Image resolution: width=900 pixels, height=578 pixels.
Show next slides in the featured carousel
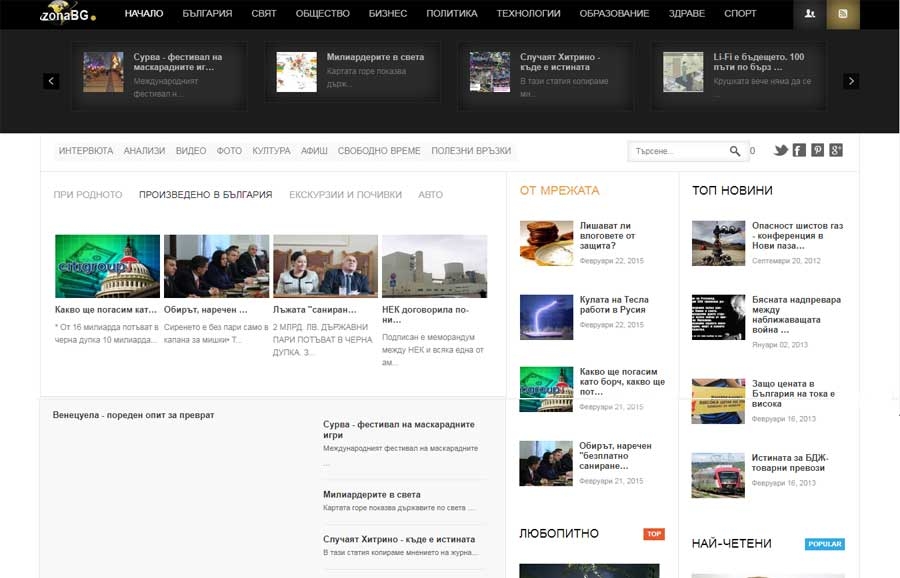click(x=851, y=81)
